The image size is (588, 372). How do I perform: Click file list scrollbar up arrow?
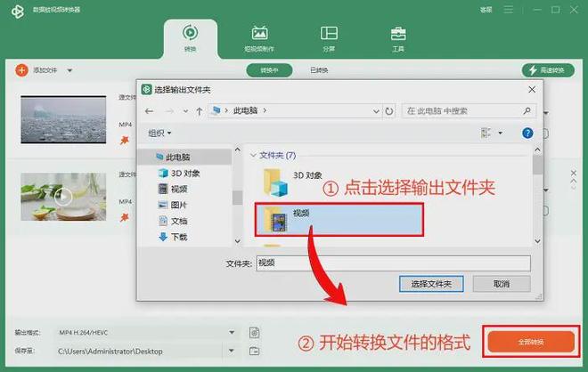click(x=537, y=150)
